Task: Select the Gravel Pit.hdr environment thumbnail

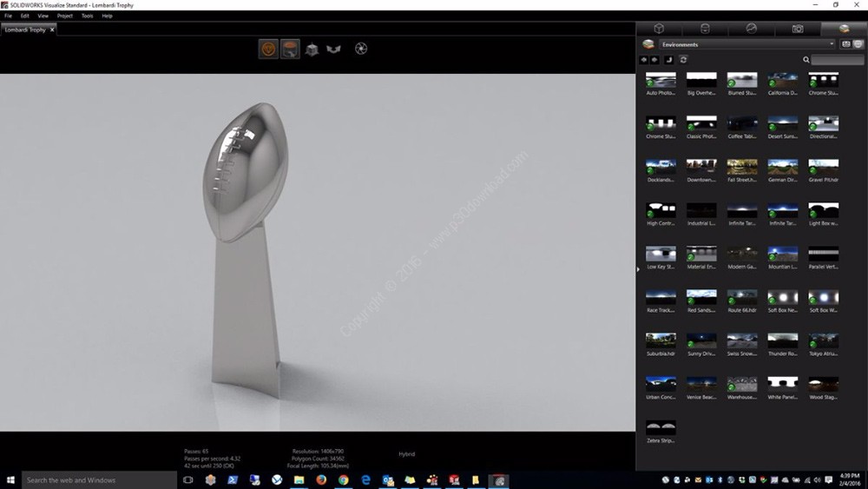Action: tap(824, 167)
